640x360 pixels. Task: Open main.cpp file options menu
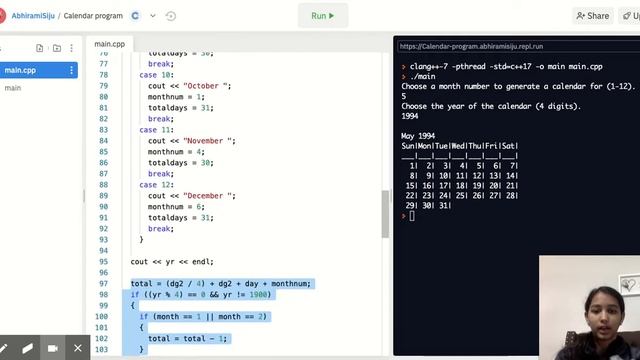click(71, 70)
